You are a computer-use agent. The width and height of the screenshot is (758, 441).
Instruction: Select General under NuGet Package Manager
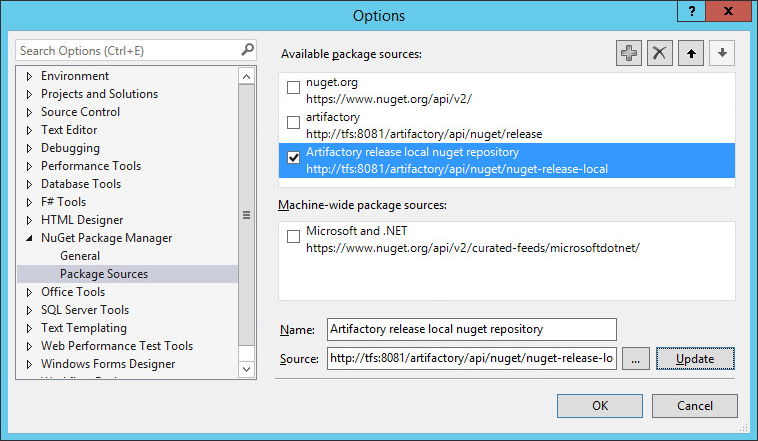(x=80, y=256)
